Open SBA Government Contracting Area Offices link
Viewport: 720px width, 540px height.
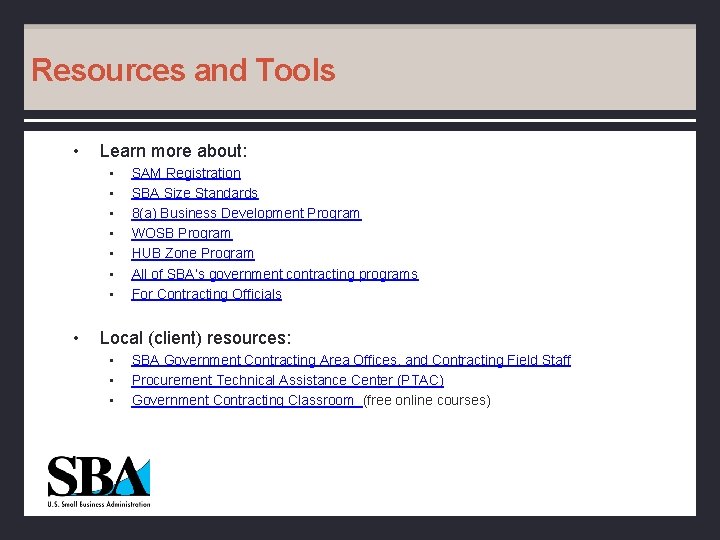351,360
